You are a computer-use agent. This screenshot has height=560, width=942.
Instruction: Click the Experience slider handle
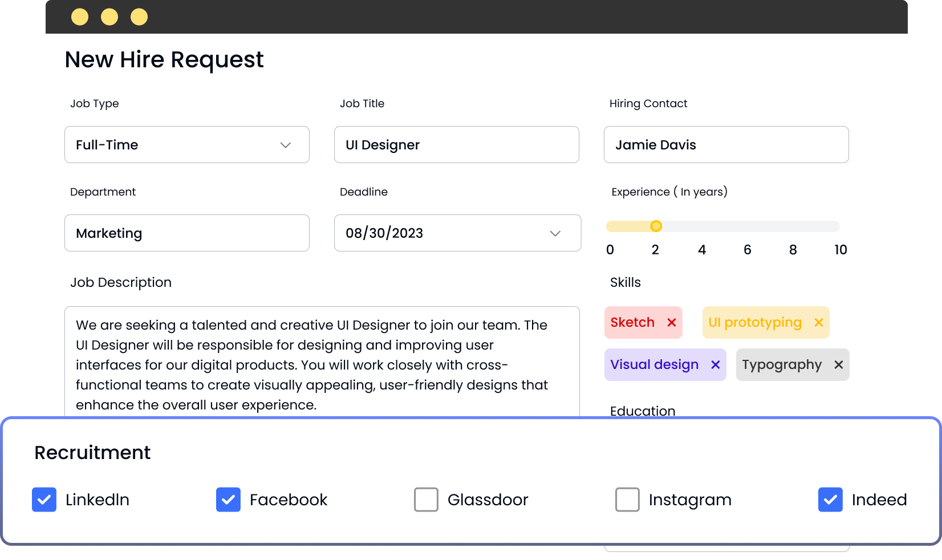coord(656,226)
